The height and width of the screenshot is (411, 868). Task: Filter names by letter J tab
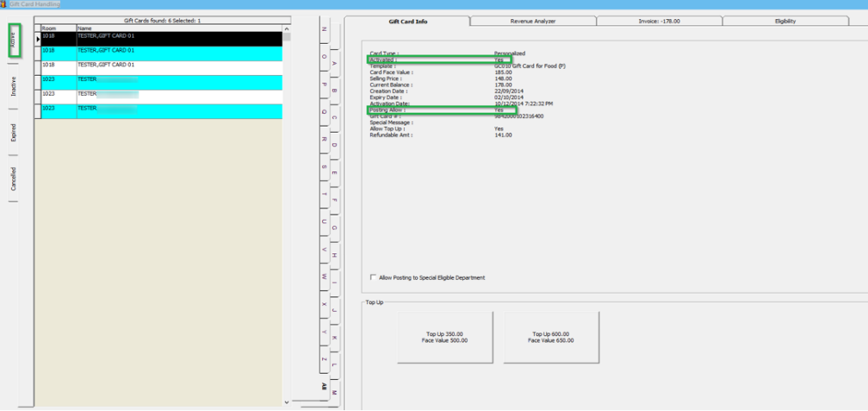pos(334,310)
